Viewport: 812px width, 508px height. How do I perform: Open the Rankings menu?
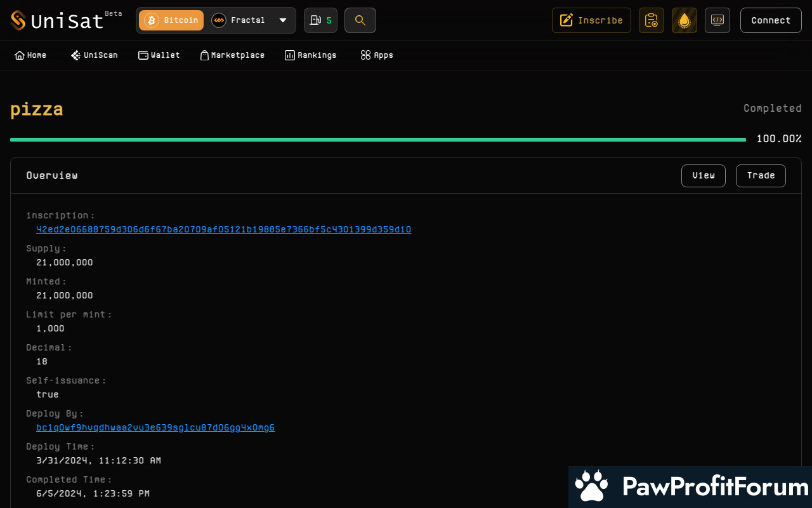[311, 55]
